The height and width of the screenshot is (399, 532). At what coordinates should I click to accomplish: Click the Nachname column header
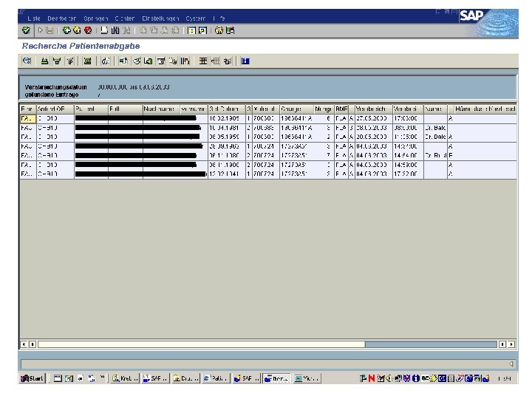161,109
